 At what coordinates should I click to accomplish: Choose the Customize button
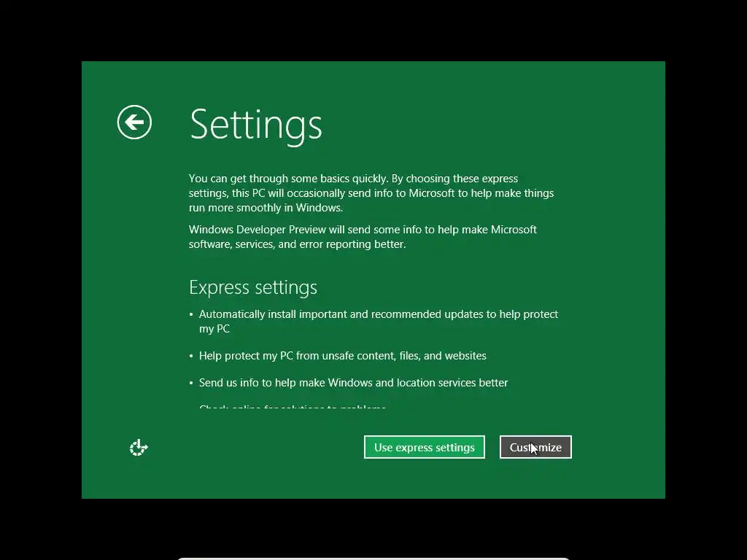535,447
